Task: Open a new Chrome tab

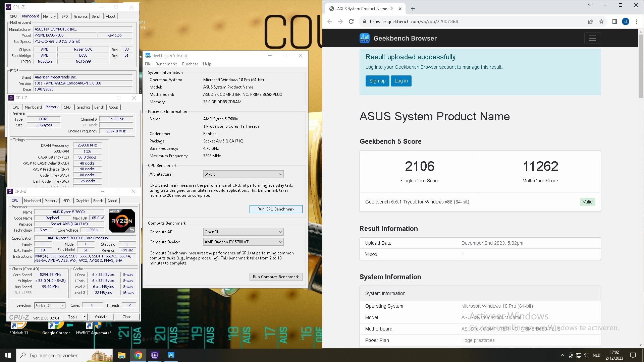Action: (413, 9)
